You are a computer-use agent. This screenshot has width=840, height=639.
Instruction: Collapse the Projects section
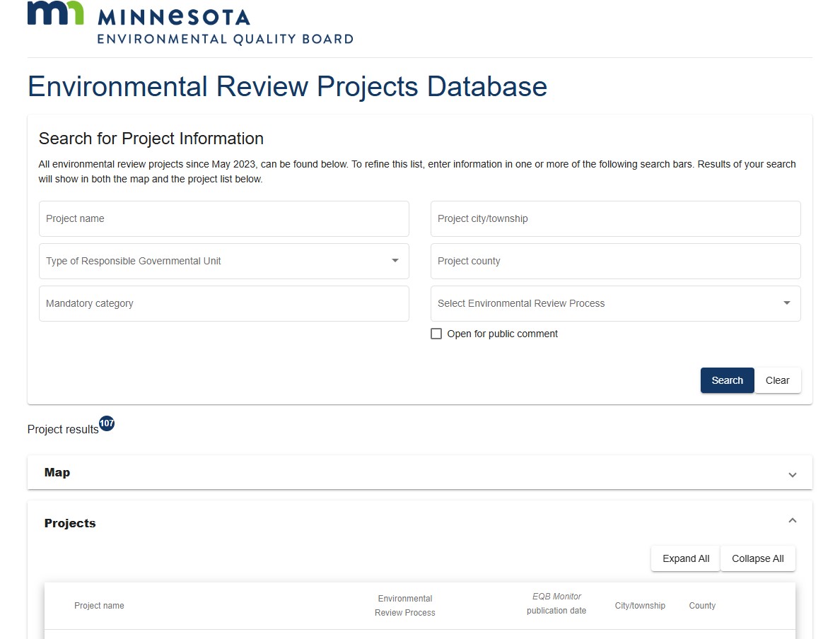[x=792, y=520]
